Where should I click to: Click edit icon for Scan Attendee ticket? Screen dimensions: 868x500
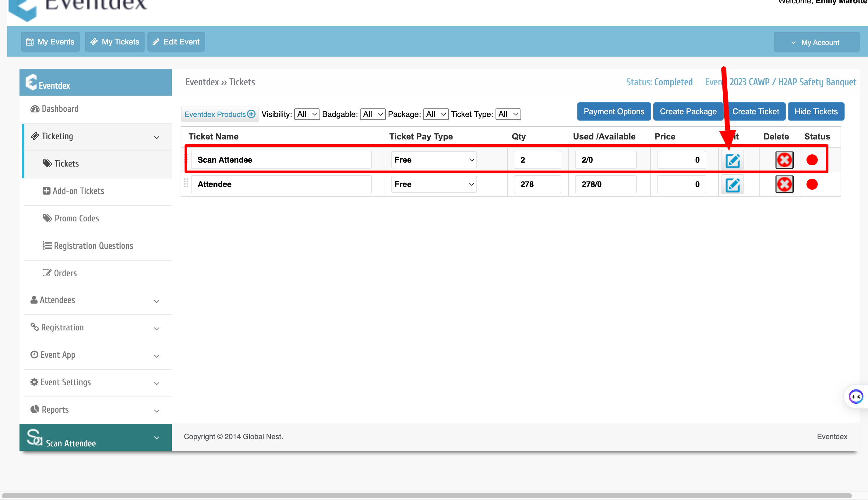point(732,160)
